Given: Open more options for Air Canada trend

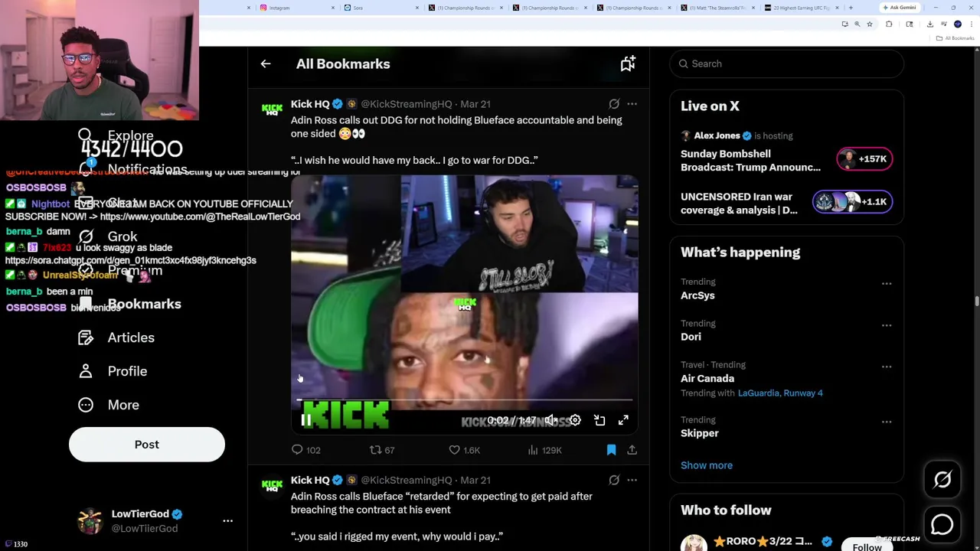Looking at the screenshot, I should tap(887, 367).
